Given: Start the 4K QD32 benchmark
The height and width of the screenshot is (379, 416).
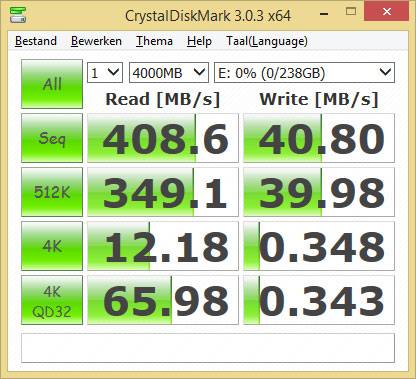Looking at the screenshot, I should [x=52, y=300].
